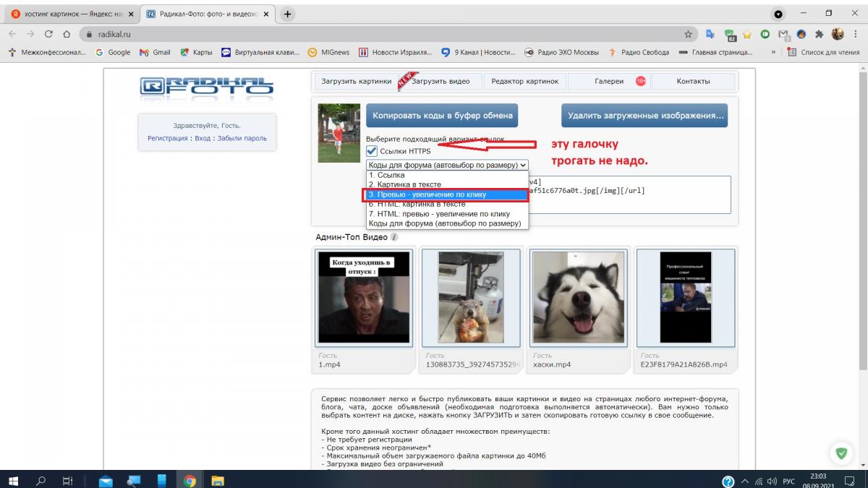The image size is (868, 488).
Task: Toggle the Ссылки HTTPS checkbox
Action: click(372, 151)
